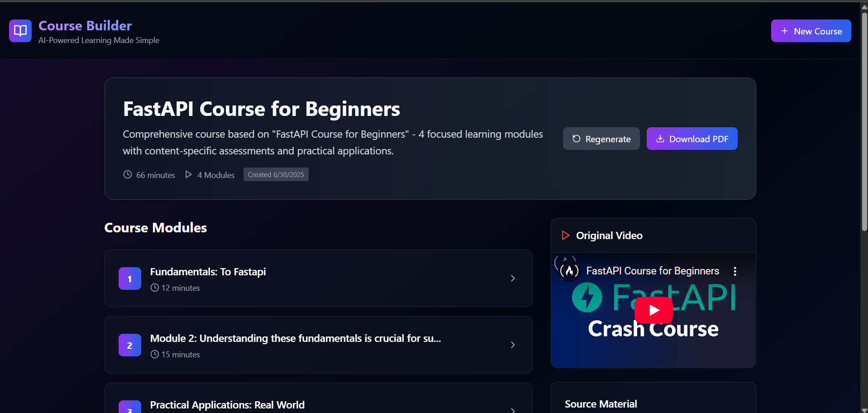868x413 pixels.
Task: Click the clock icon beside 12 minutes
Action: [155, 288]
